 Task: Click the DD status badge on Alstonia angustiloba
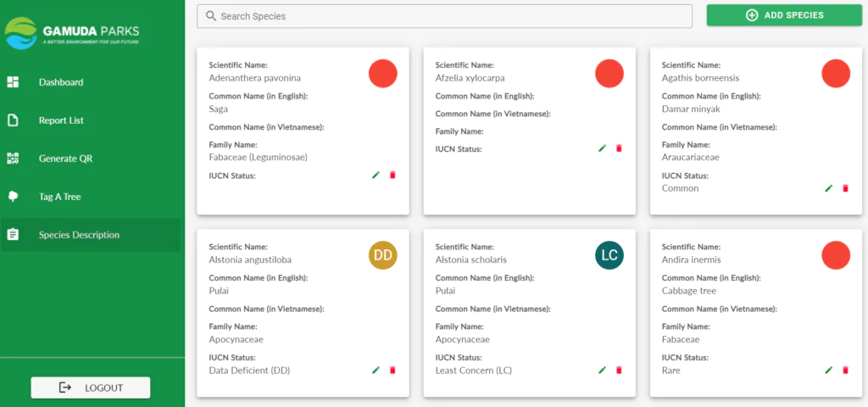(x=383, y=255)
